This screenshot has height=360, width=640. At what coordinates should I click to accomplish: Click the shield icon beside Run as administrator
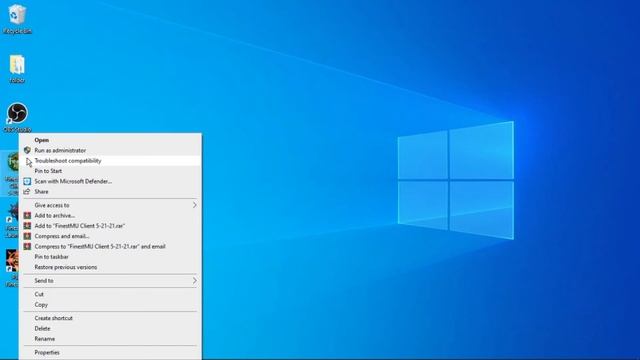click(x=27, y=150)
